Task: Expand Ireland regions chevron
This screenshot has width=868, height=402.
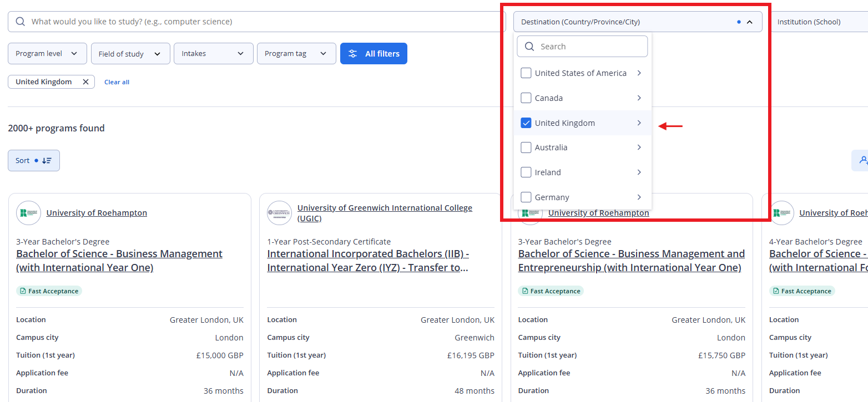Action: click(x=639, y=172)
